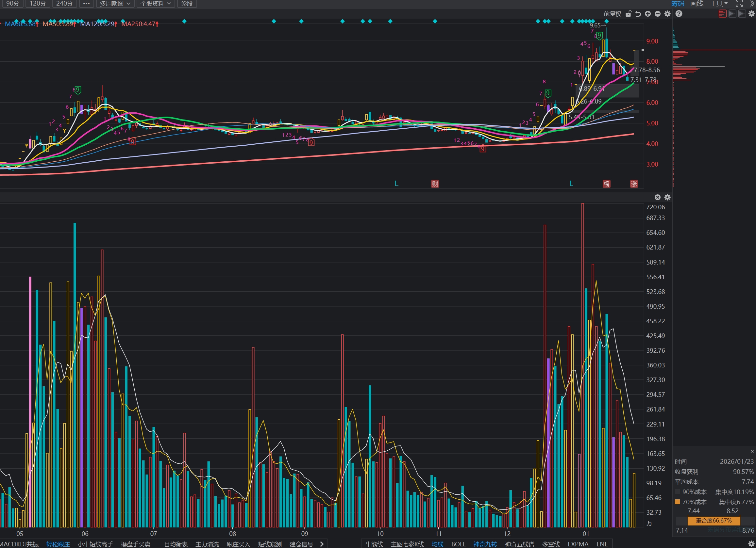756x548 pixels.
Task: Expand the 多周期图 dropdown
Action: [115, 3]
